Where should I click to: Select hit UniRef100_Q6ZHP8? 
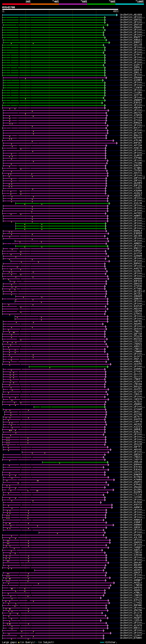[x=131, y=183]
